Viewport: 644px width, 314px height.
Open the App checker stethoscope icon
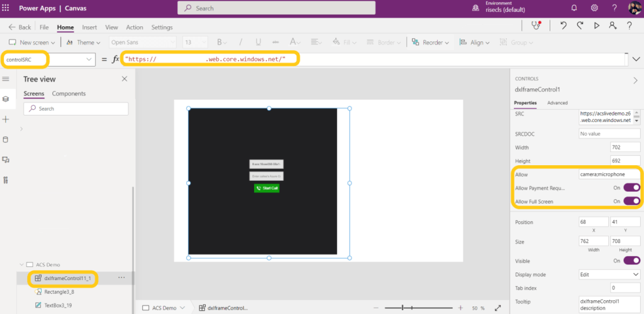tap(536, 26)
